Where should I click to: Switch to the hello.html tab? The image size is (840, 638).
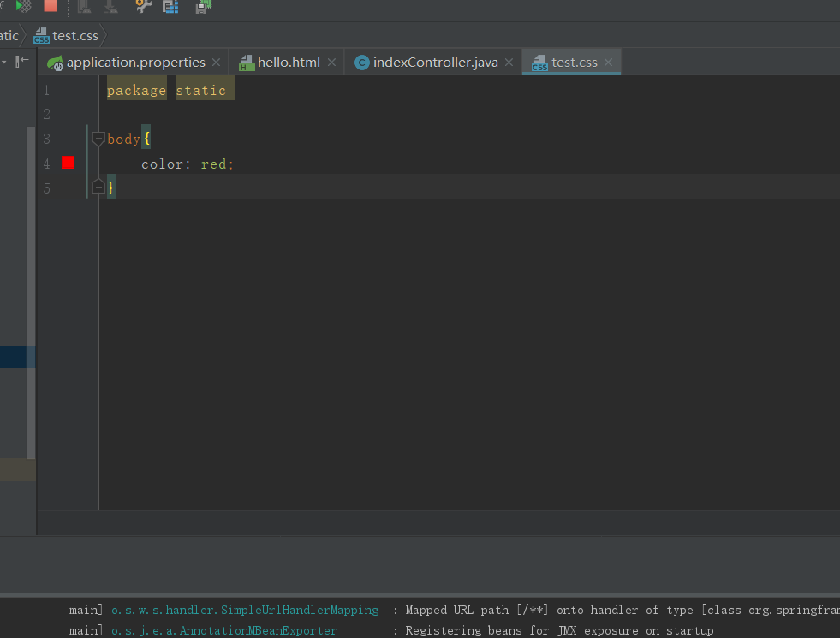pos(289,63)
